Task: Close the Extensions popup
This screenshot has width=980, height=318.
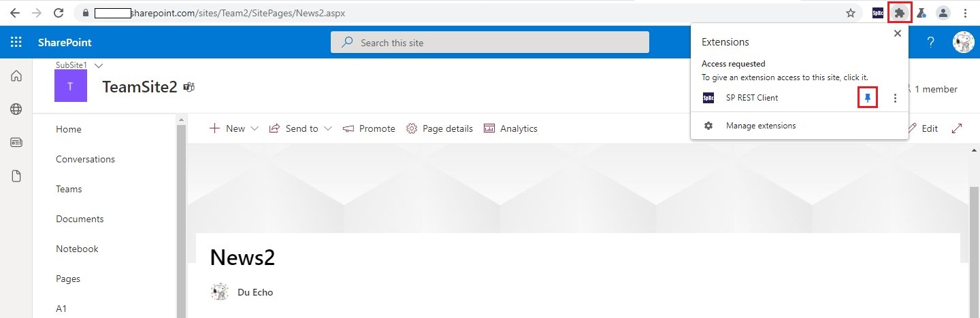Action: (x=897, y=33)
